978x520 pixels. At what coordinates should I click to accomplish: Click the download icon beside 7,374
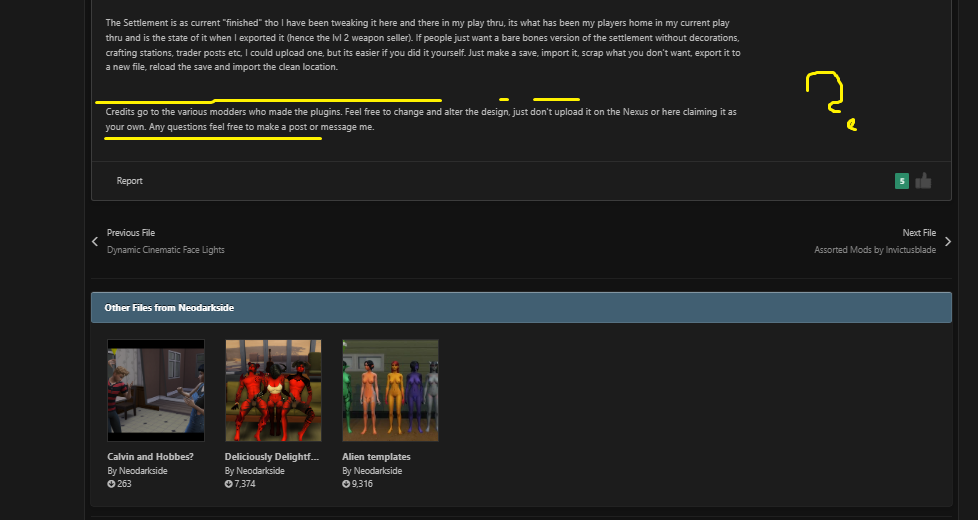[x=228, y=484]
